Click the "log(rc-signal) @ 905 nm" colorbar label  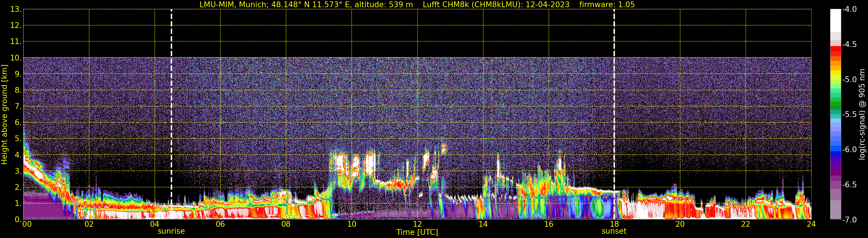pyautogui.click(x=862, y=115)
